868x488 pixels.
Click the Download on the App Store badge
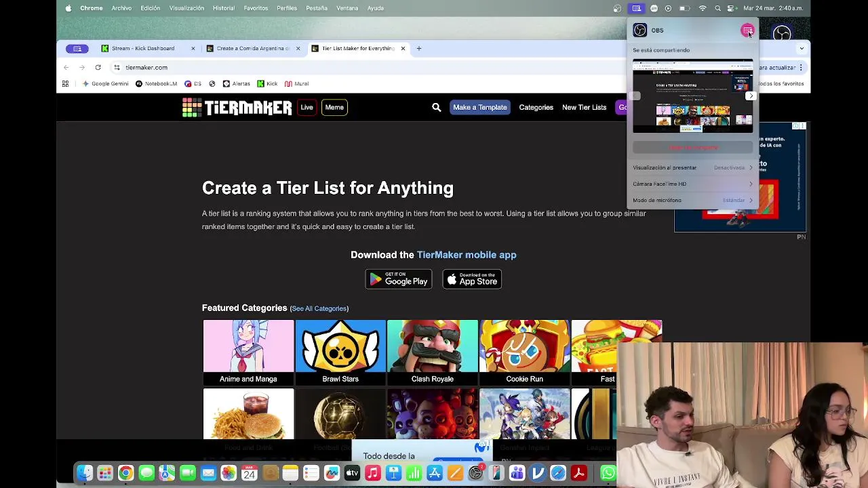tap(472, 279)
